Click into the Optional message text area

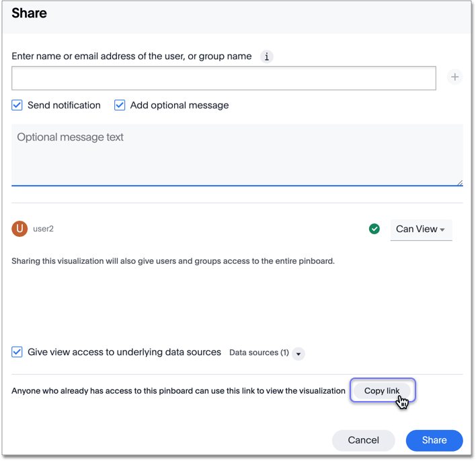(x=237, y=154)
